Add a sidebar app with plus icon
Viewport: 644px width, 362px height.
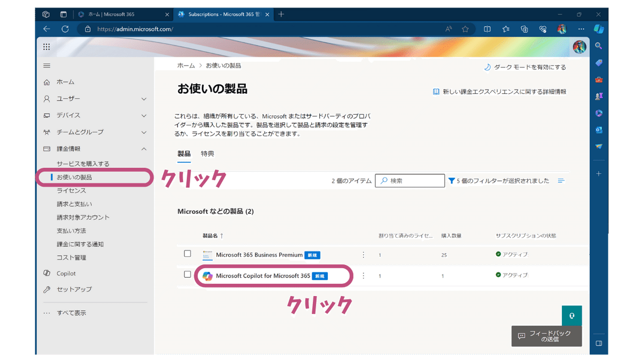coord(599,174)
